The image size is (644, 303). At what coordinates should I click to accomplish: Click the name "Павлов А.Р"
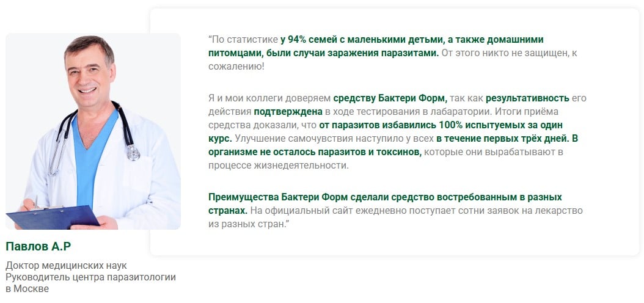tap(38, 246)
